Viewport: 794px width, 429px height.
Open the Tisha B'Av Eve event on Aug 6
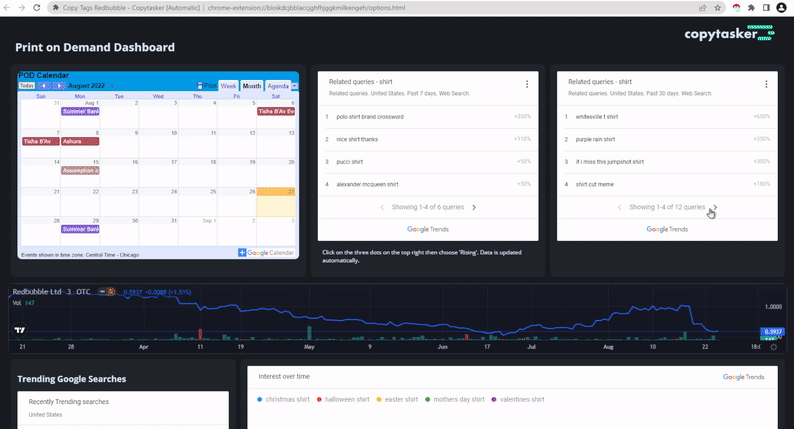pyautogui.click(x=276, y=111)
